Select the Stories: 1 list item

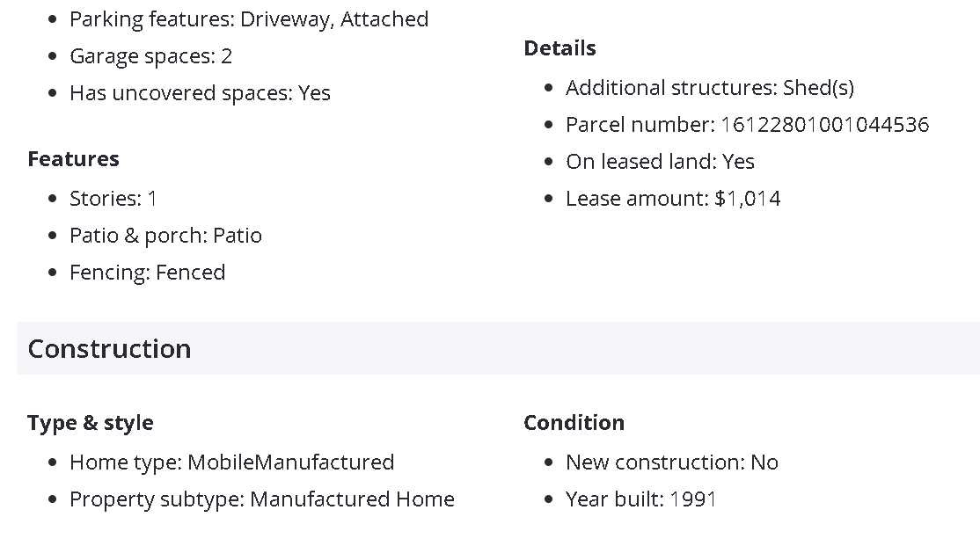pyautogui.click(x=113, y=199)
